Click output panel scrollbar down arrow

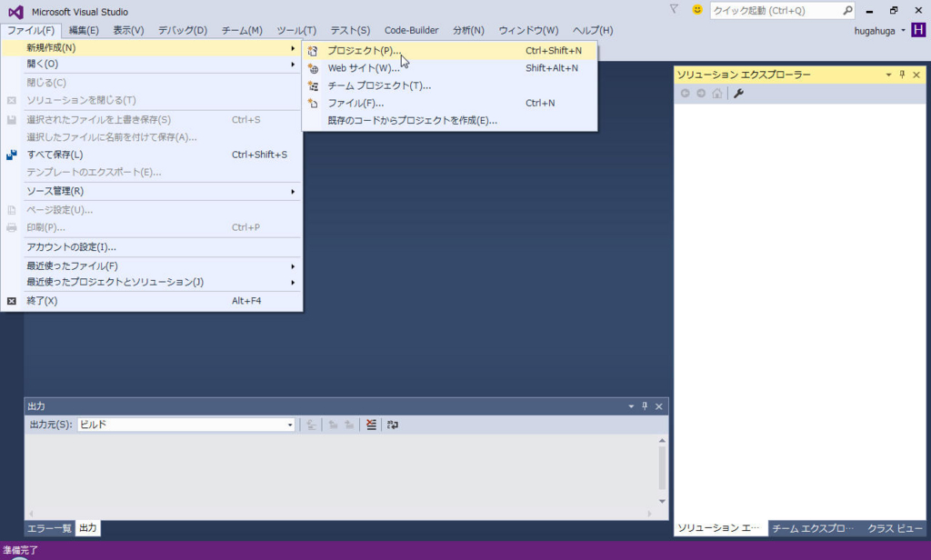(662, 501)
